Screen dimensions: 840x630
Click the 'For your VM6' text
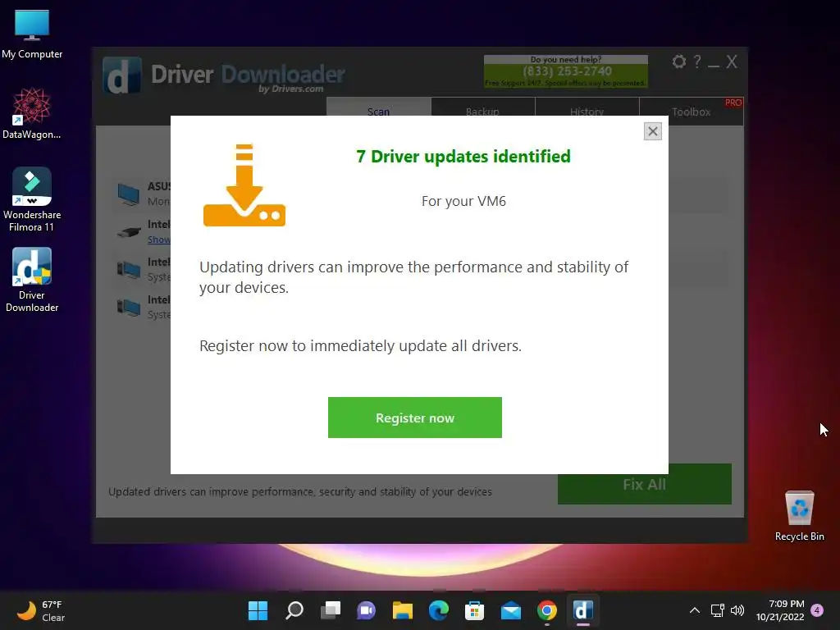pyautogui.click(x=463, y=201)
